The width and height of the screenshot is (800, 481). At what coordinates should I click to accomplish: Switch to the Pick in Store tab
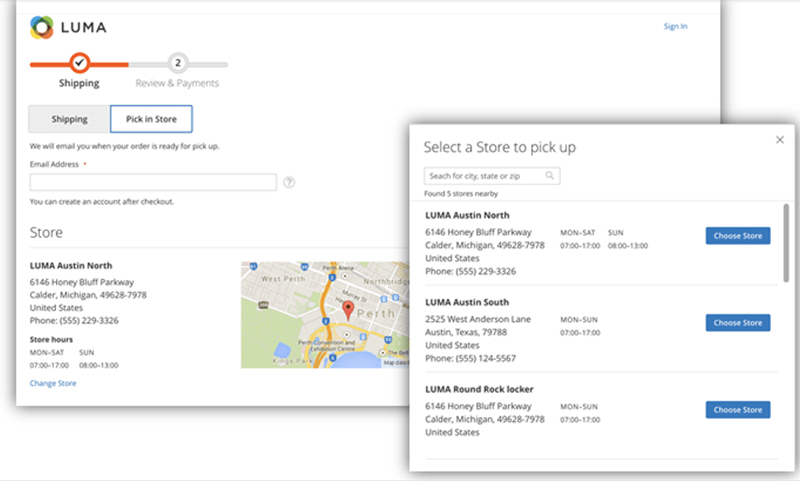tap(152, 119)
